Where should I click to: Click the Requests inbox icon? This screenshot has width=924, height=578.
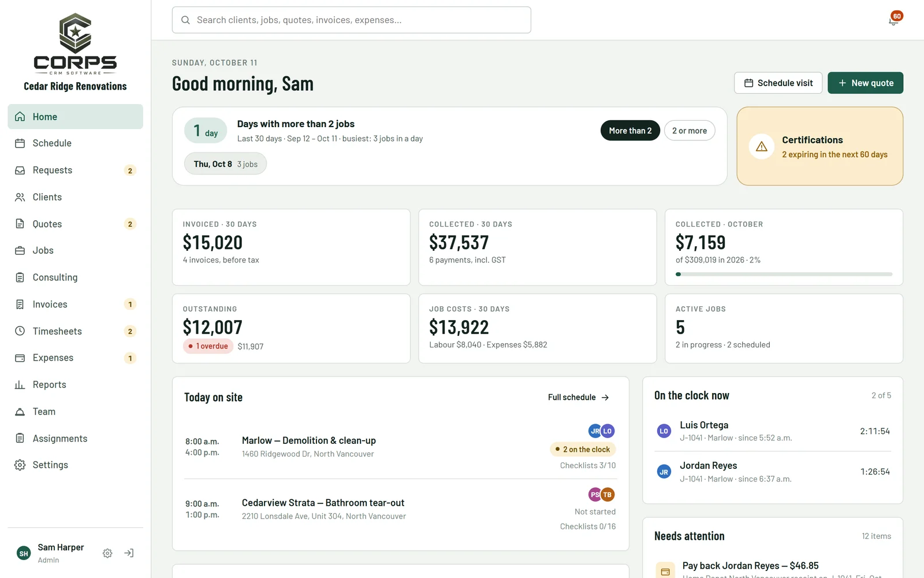click(20, 171)
